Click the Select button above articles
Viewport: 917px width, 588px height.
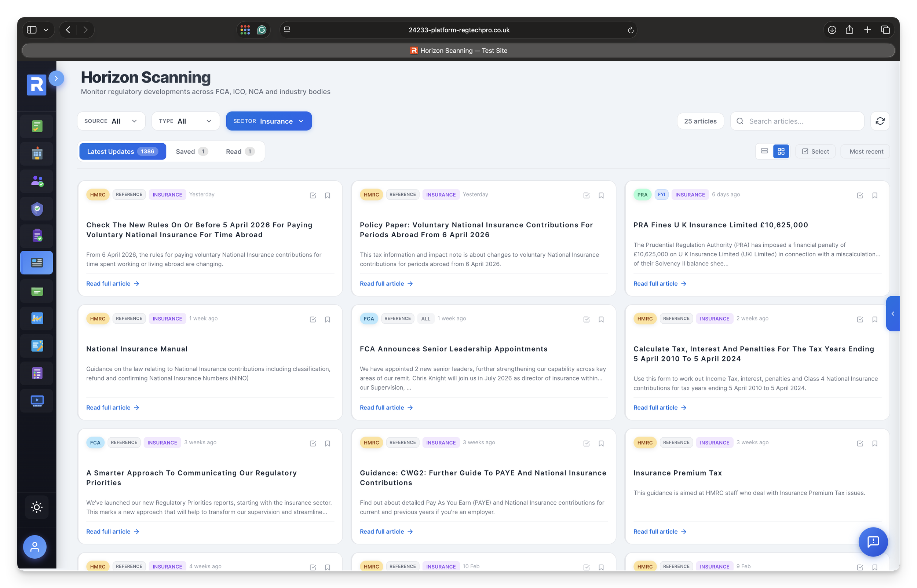(815, 151)
